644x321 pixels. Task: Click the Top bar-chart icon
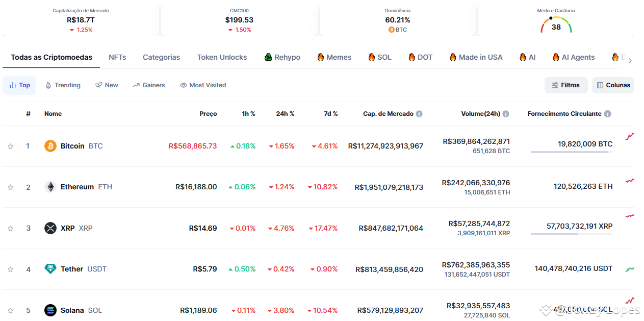point(13,85)
